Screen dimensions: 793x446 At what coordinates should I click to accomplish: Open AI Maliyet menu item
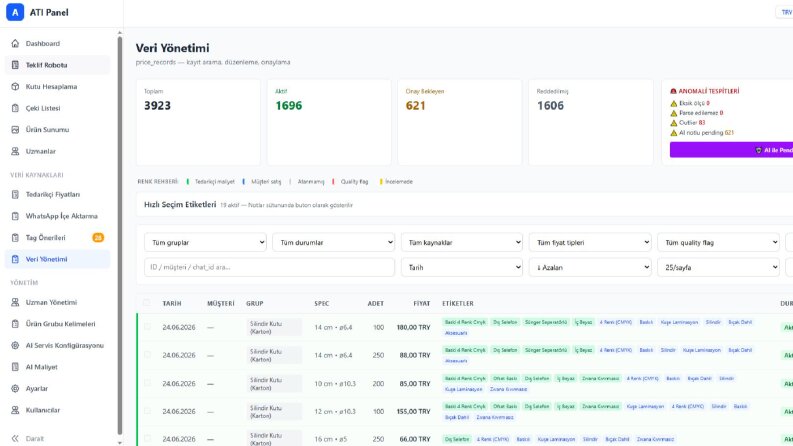(57, 367)
